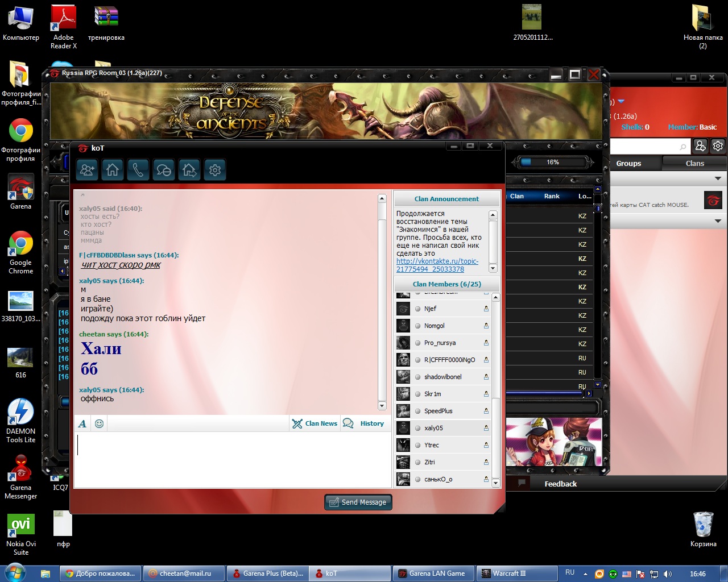This screenshot has height=582, width=728.
Task: Open the status dropdown arrow in Messenger
Action: click(x=621, y=101)
